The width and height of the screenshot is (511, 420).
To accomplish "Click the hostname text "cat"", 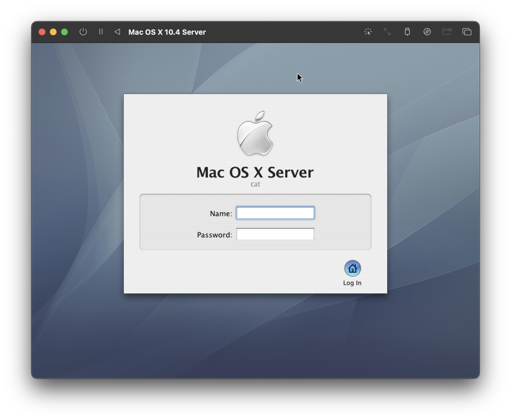I will point(255,184).
